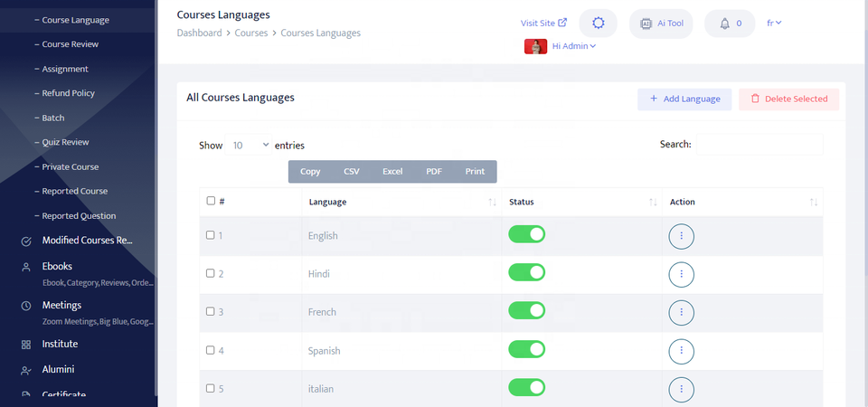This screenshot has width=868, height=407.
Task: Click the Meetings clock icon in sidebar
Action: [x=26, y=306]
